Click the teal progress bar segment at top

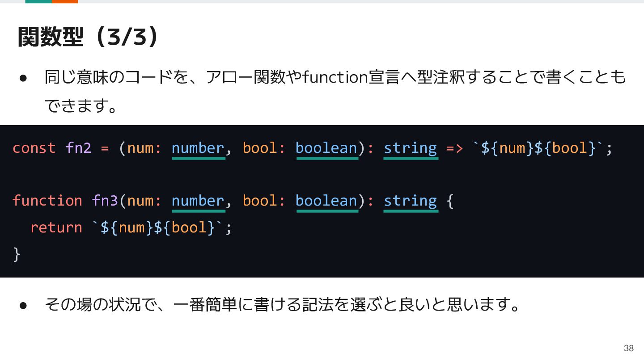38,1
